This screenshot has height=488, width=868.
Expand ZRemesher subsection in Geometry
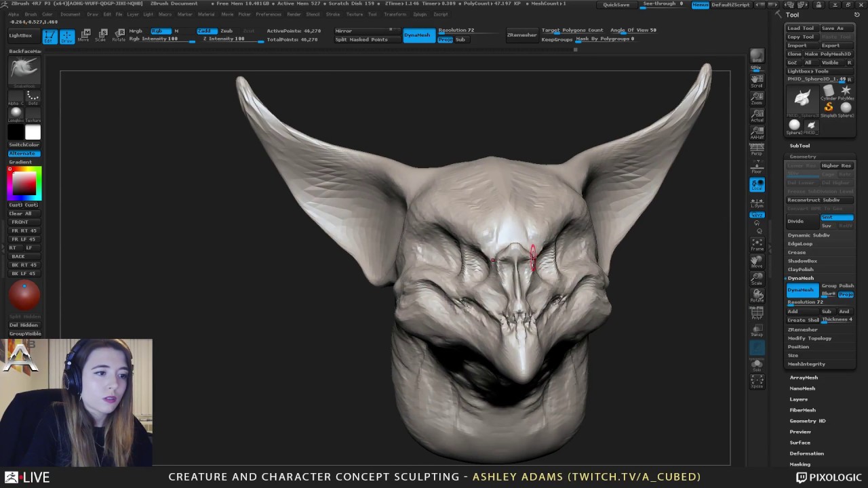click(x=802, y=329)
